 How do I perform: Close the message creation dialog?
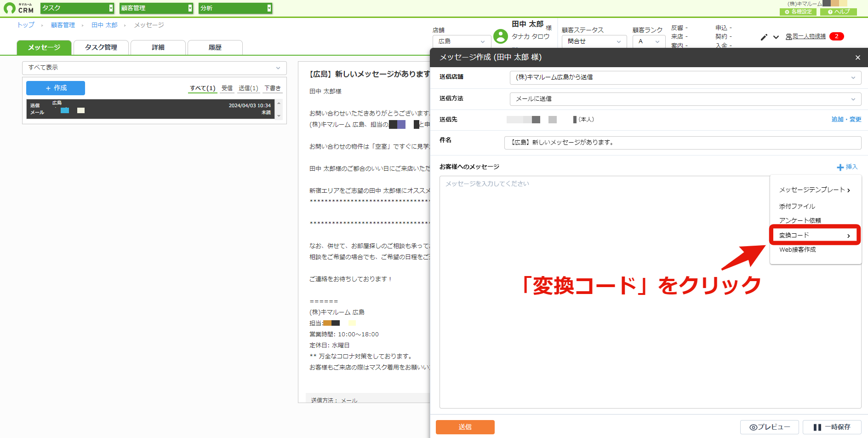click(857, 58)
